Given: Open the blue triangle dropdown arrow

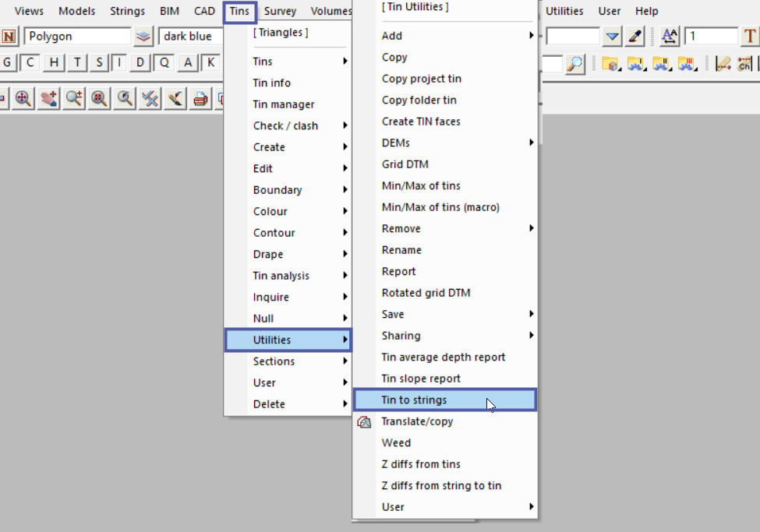Looking at the screenshot, I should tap(613, 37).
